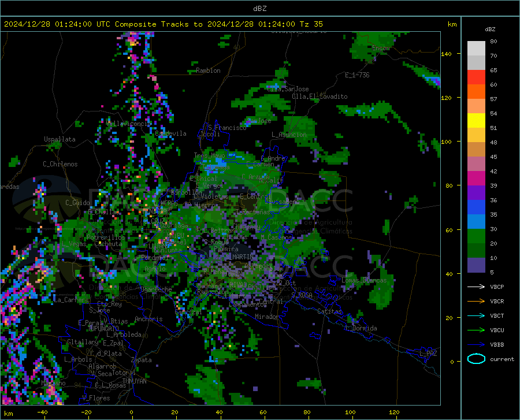The height and width of the screenshot is (420, 520).
Task: Click the cyan VBCT arrow legend symbol
Action: (x=476, y=315)
